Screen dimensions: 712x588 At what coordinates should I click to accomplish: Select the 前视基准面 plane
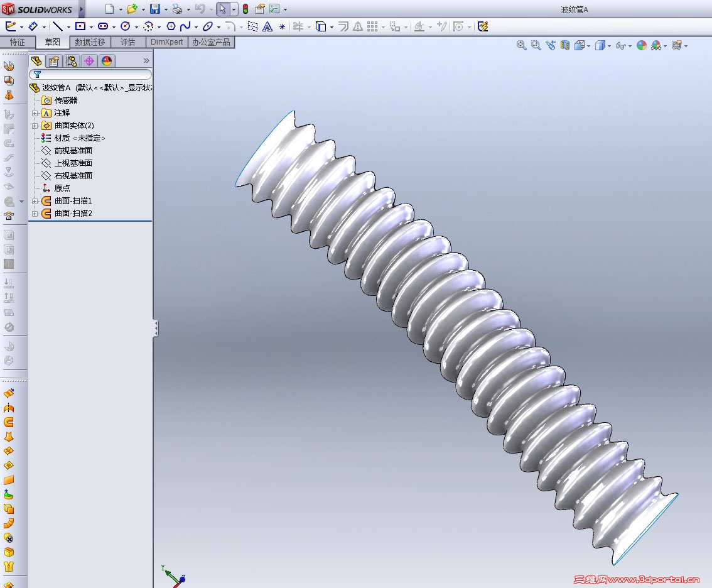[x=73, y=150]
